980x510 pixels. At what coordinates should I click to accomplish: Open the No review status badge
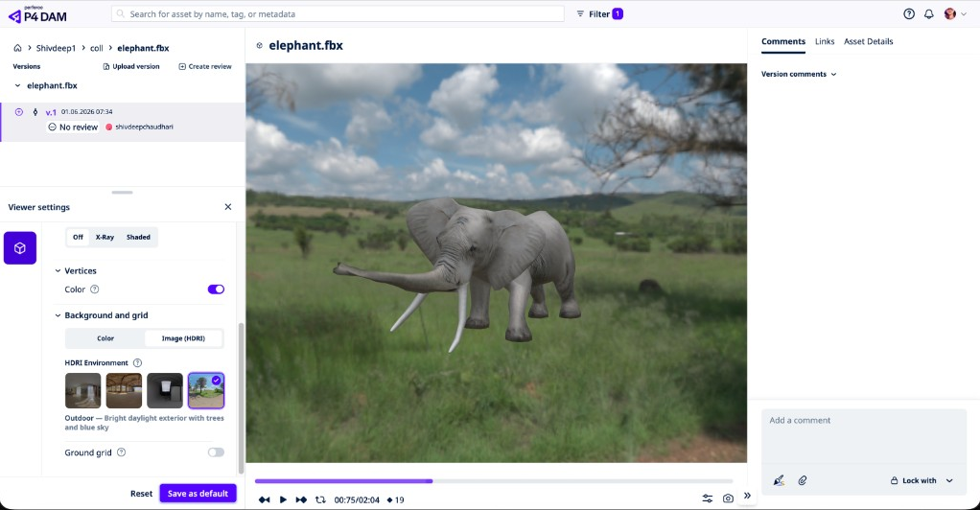point(73,127)
